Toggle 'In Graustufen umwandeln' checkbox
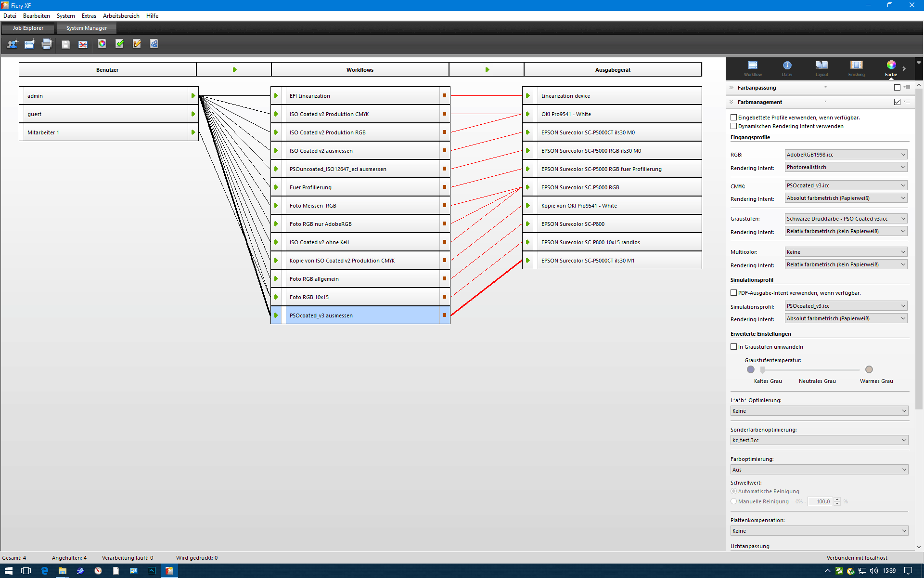Viewport: 924px width, 578px height. (734, 347)
